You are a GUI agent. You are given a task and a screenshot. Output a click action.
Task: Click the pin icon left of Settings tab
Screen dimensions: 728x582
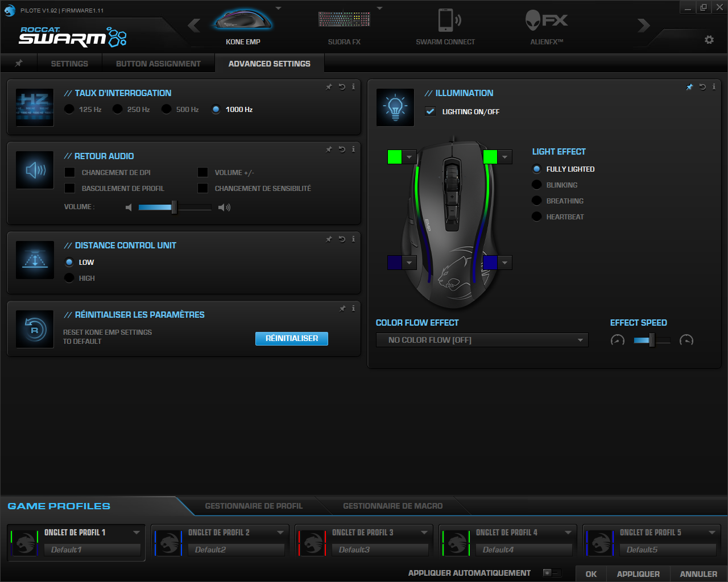tap(19, 63)
